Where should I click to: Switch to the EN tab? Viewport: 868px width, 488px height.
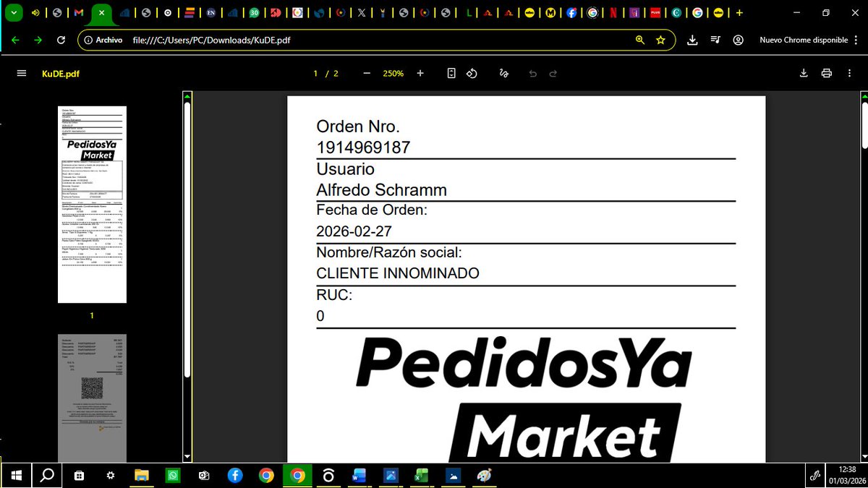point(210,12)
